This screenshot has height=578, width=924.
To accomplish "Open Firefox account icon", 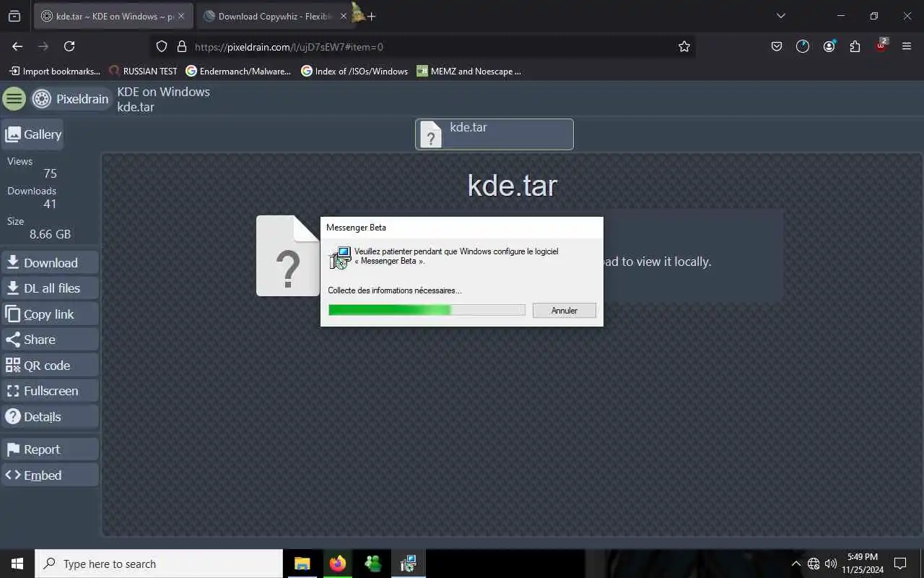I will [x=829, y=46].
